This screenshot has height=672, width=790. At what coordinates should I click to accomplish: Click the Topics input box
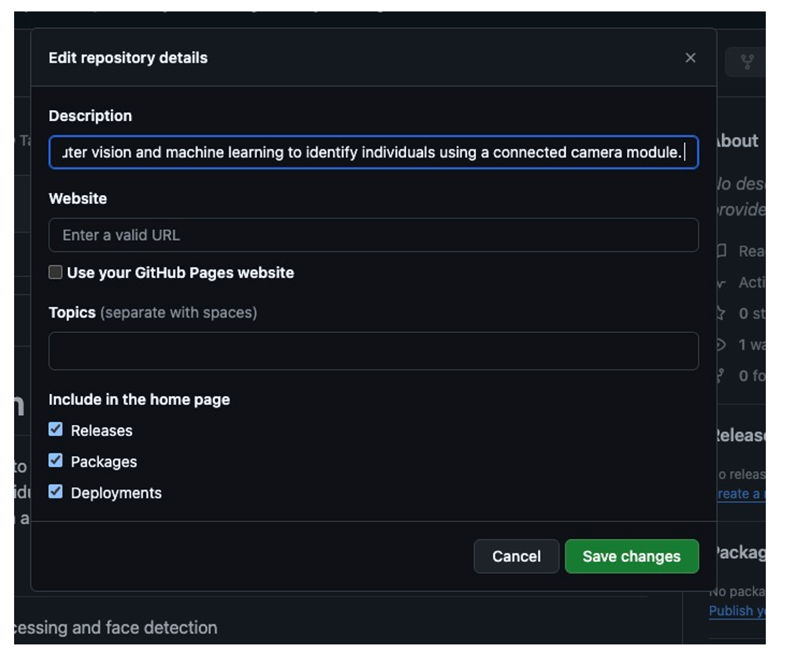[373, 351]
